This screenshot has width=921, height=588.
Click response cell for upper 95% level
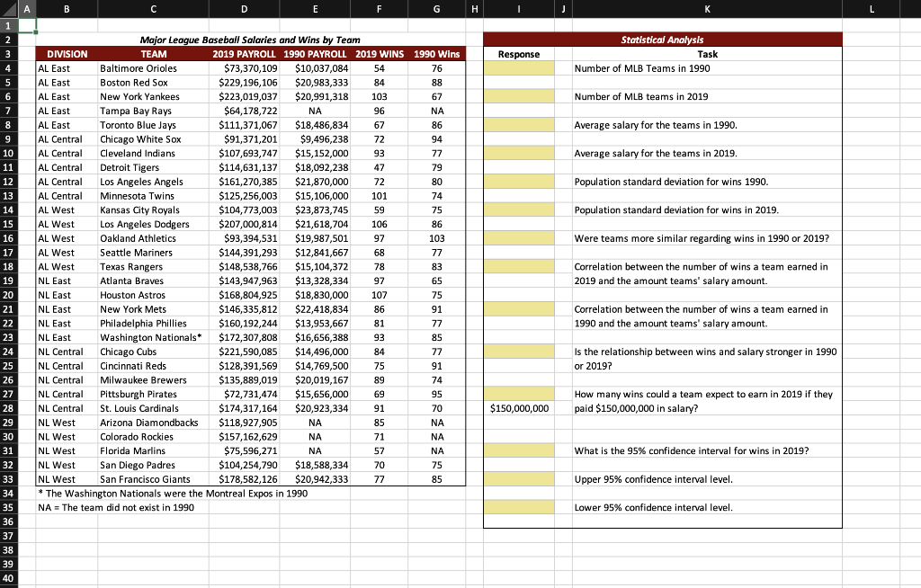point(519,479)
